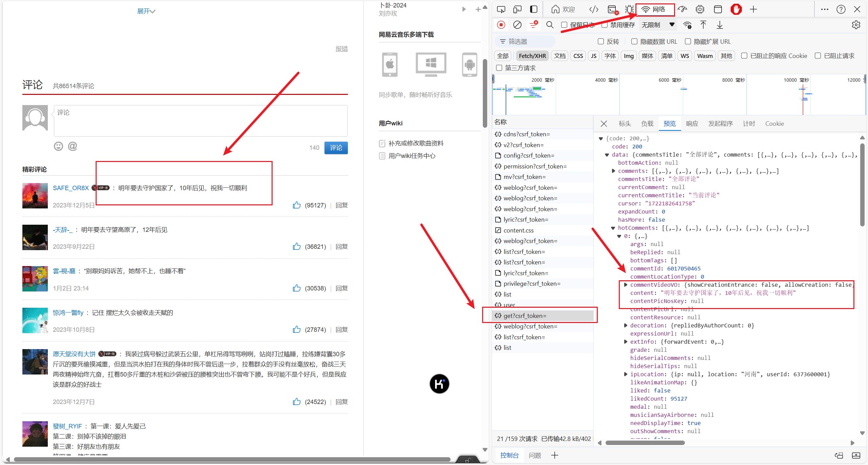Click the red stop-hand extension icon
The height and width of the screenshot is (465, 868).
point(736,9)
